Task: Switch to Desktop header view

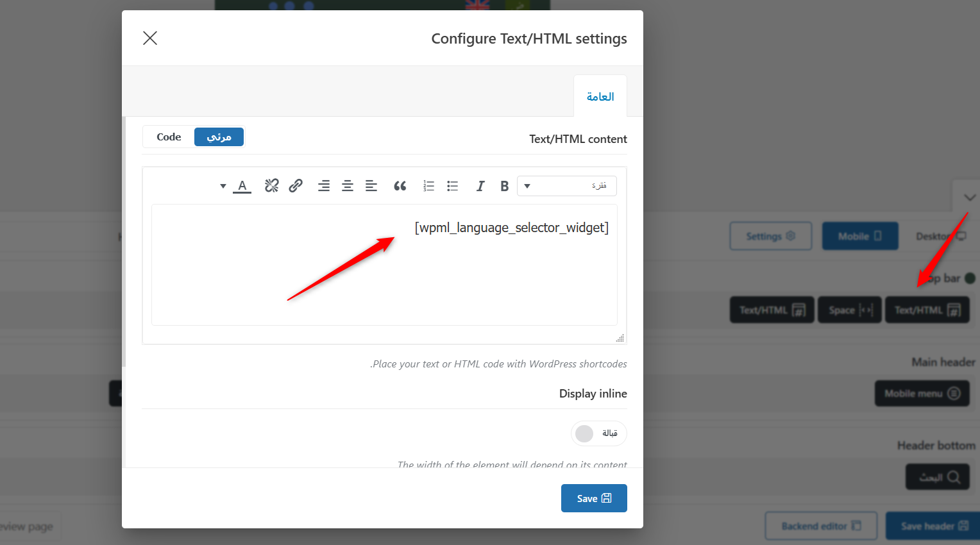Action: 940,236
